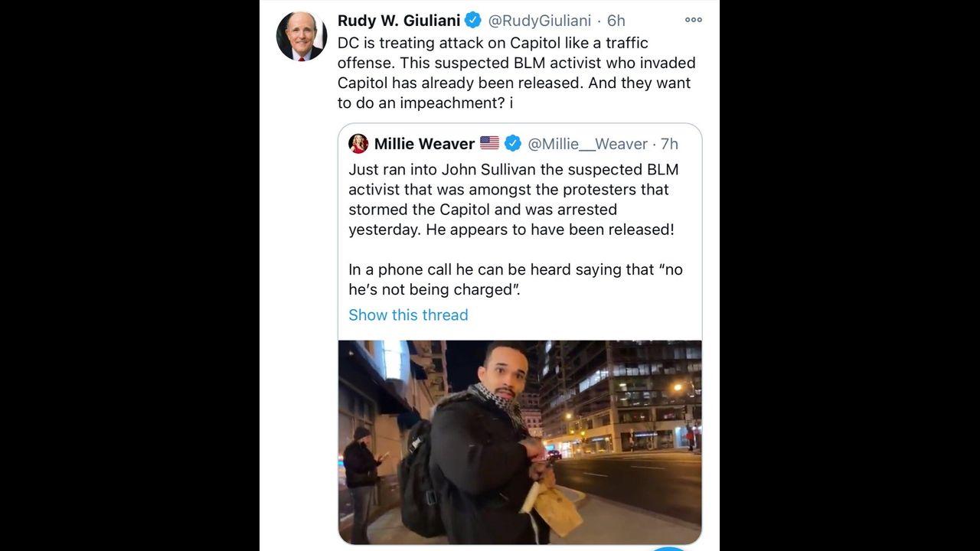Click Show this thread link
Image resolution: width=980 pixels, height=551 pixels.
(x=408, y=315)
